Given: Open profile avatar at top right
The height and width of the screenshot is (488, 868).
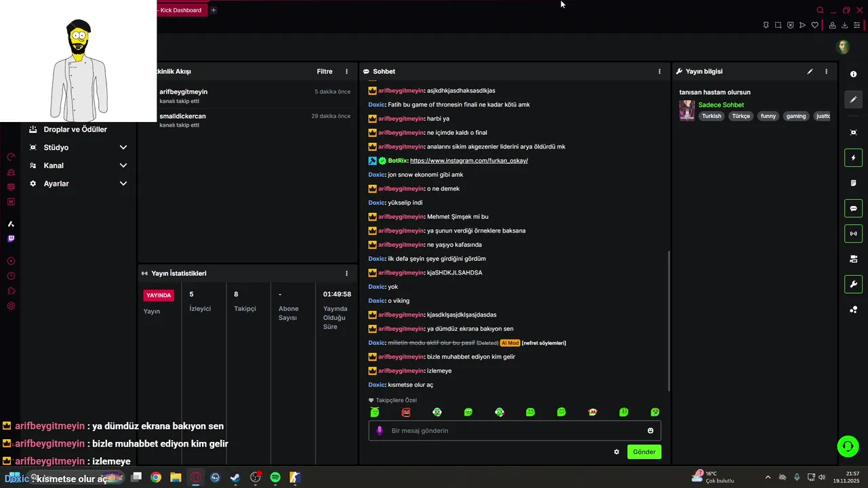Looking at the screenshot, I should click(844, 47).
